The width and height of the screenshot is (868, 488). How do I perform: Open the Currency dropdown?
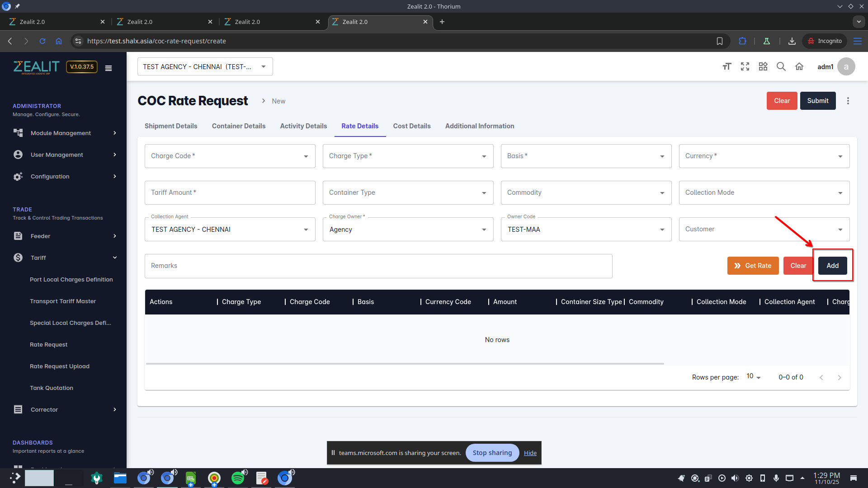pyautogui.click(x=764, y=156)
